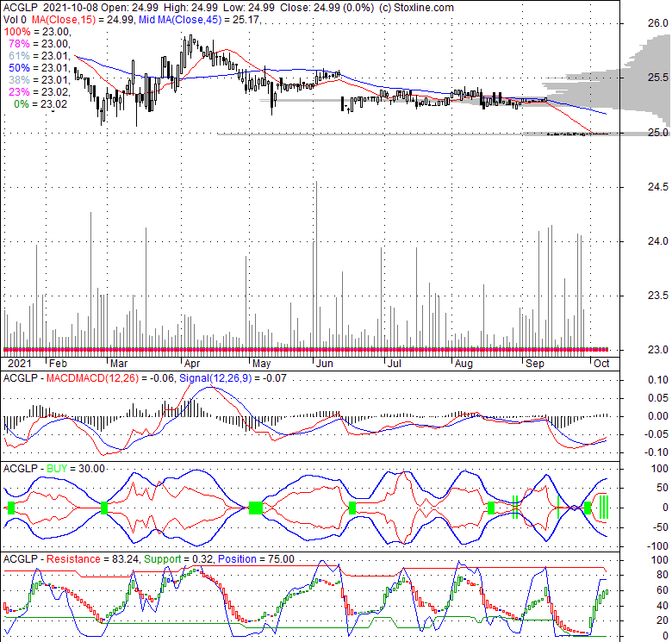
Task: Click the '2021' year label on time axis
Action: click(20, 364)
